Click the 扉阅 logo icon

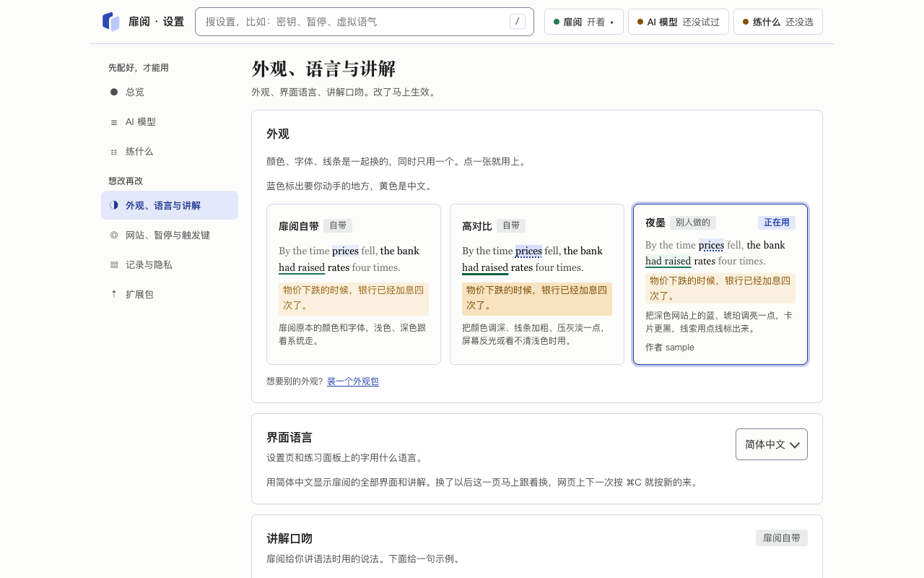point(110,22)
